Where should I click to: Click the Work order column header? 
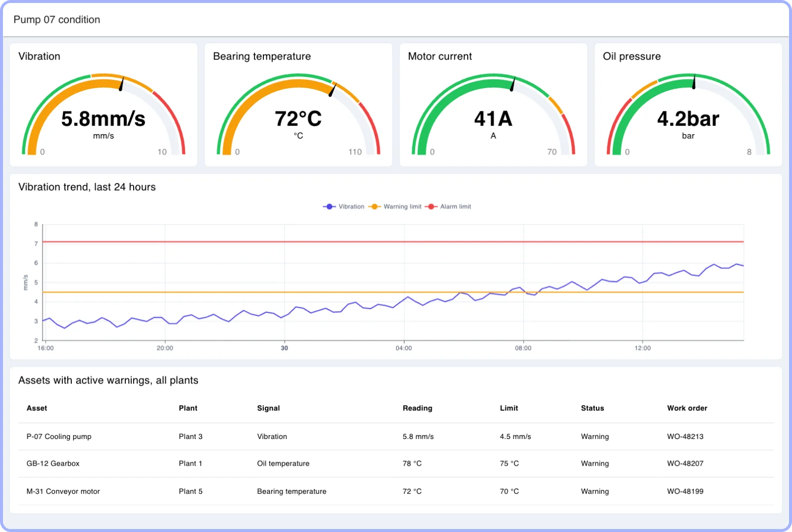pyautogui.click(x=687, y=408)
